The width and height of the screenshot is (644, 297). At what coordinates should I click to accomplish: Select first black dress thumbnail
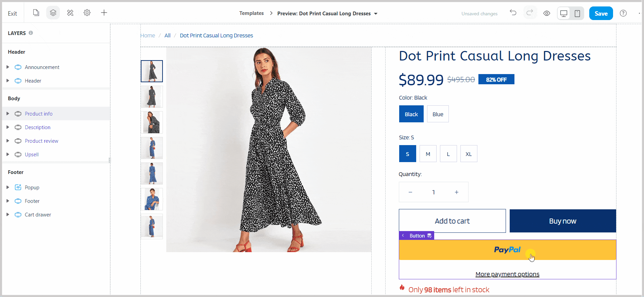coord(152,71)
